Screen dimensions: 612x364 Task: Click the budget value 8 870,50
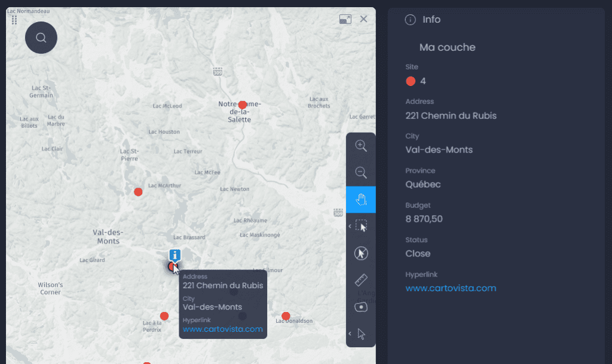(424, 219)
